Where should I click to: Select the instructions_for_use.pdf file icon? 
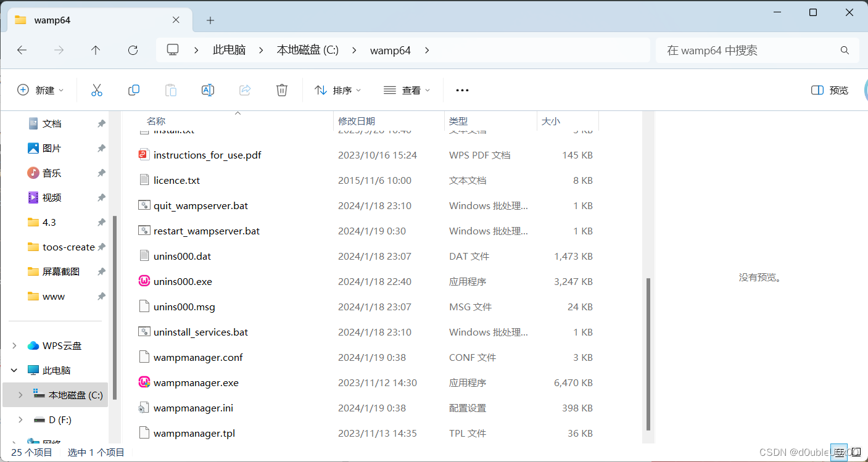(x=144, y=155)
